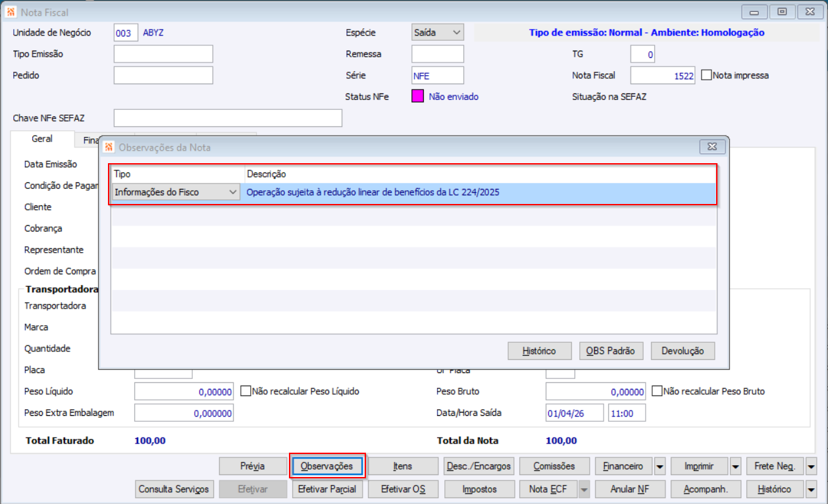Open the Impostos button
The image size is (828, 504).
click(x=479, y=489)
